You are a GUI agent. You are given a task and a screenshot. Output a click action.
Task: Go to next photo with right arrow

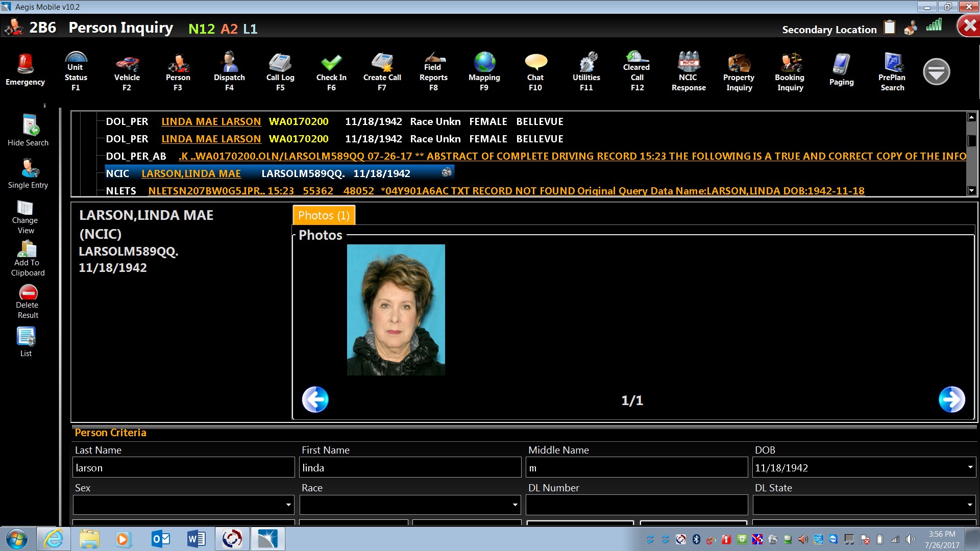[x=951, y=399]
